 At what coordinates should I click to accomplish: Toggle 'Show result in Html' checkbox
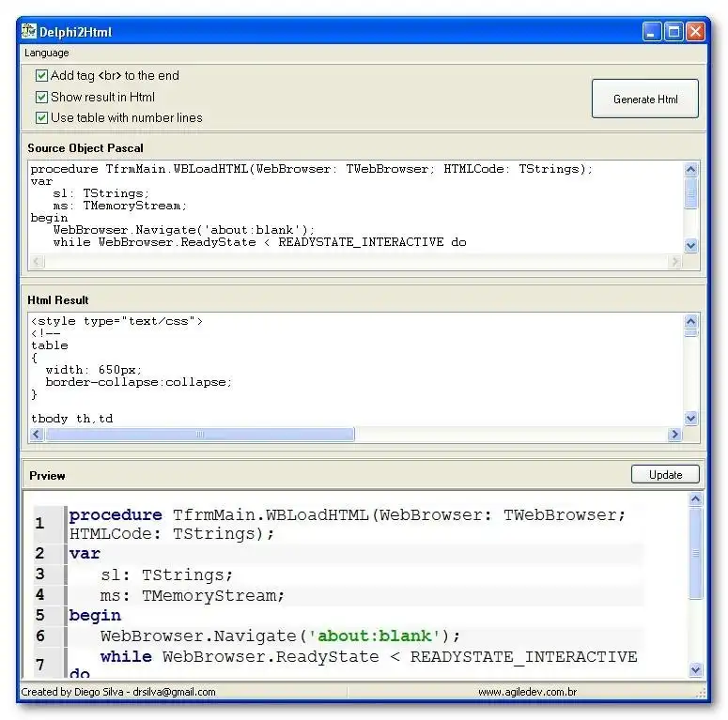pos(41,97)
